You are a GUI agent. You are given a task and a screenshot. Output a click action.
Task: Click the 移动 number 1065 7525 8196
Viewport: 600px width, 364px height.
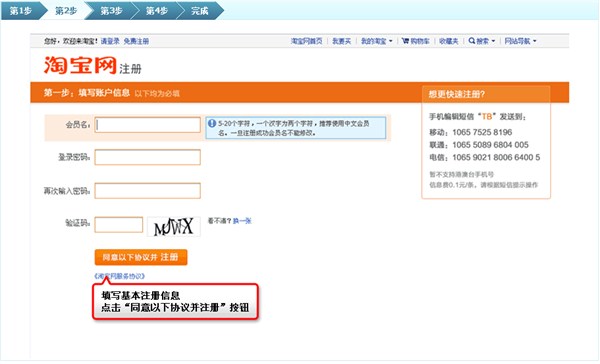pyautogui.click(x=482, y=132)
